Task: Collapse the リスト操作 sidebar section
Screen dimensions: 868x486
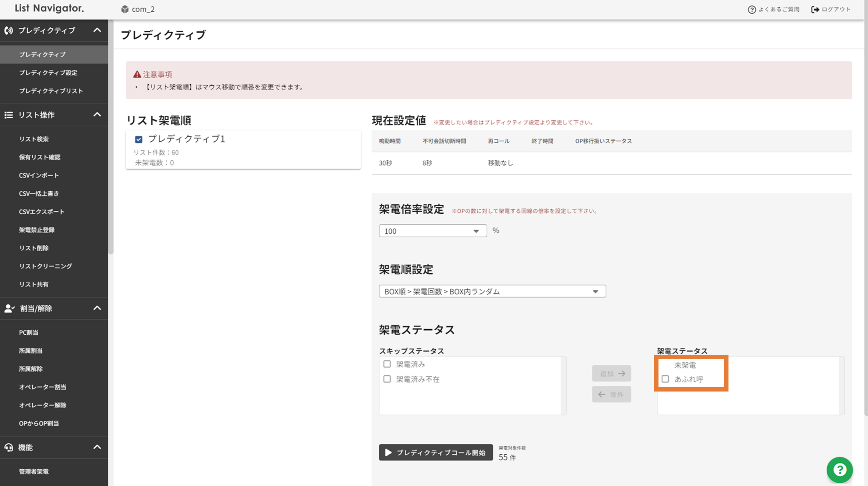Action: tap(97, 115)
